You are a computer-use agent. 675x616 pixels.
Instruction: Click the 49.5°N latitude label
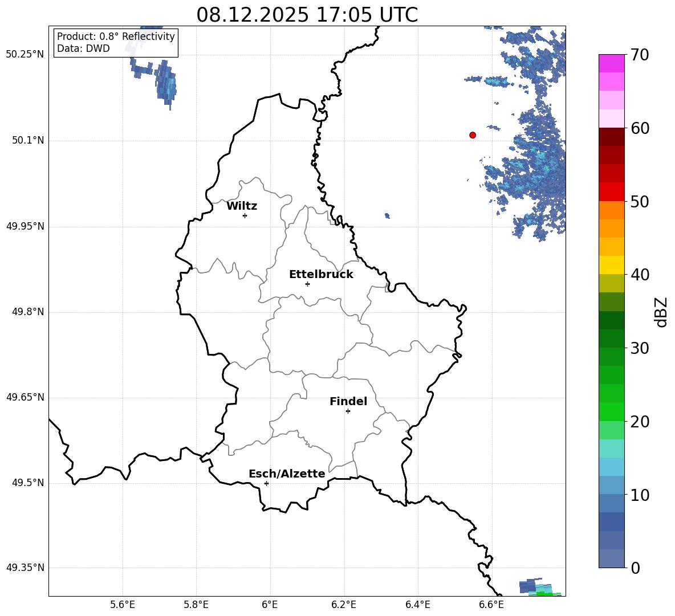(28, 483)
